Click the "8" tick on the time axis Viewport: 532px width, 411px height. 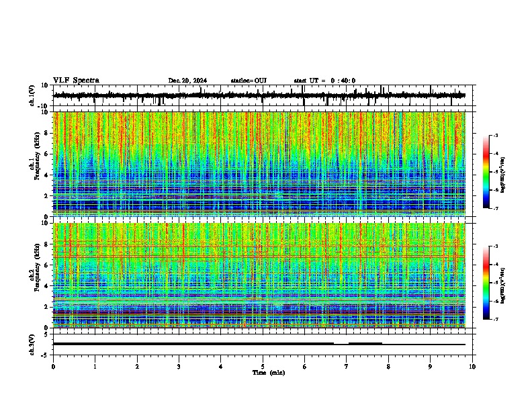point(388,367)
